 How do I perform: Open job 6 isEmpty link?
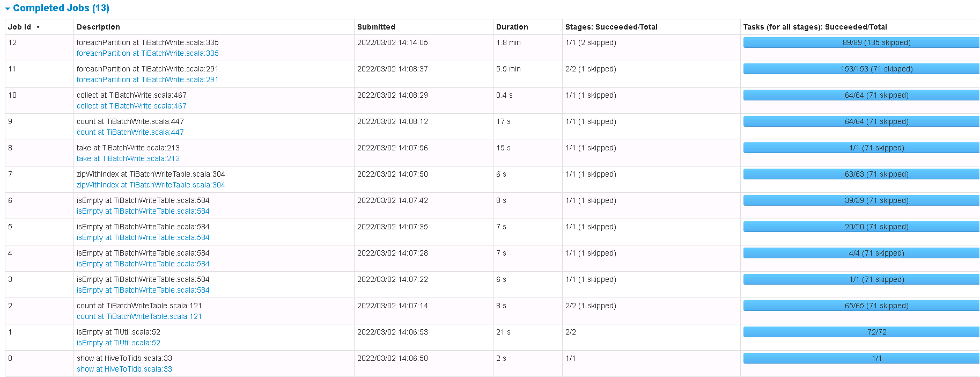143,211
